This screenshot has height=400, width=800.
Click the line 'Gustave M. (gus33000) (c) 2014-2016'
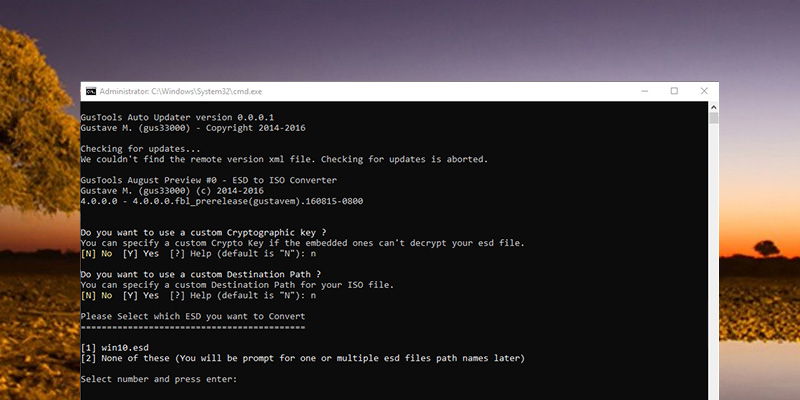172,191
